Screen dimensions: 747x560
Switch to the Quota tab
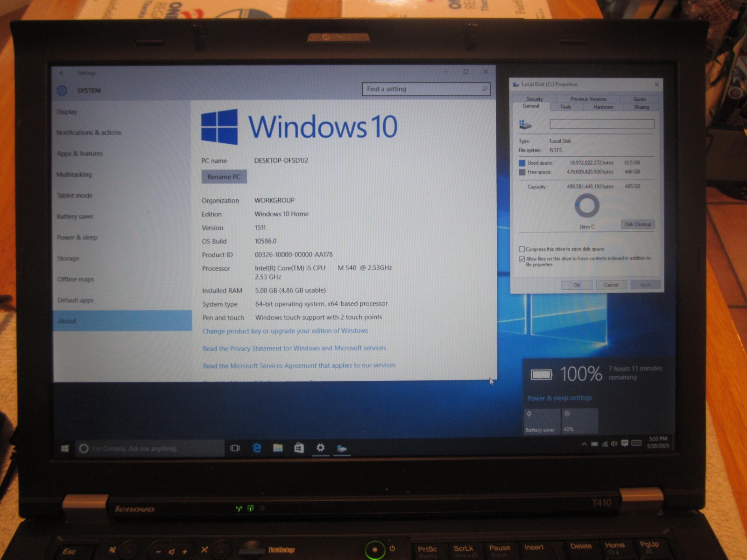pos(639,99)
